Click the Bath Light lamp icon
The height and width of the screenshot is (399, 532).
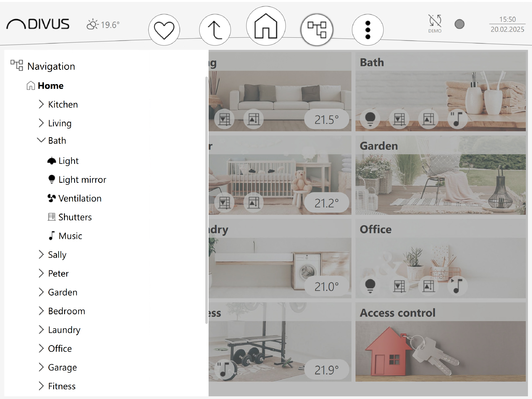[x=51, y=161]
